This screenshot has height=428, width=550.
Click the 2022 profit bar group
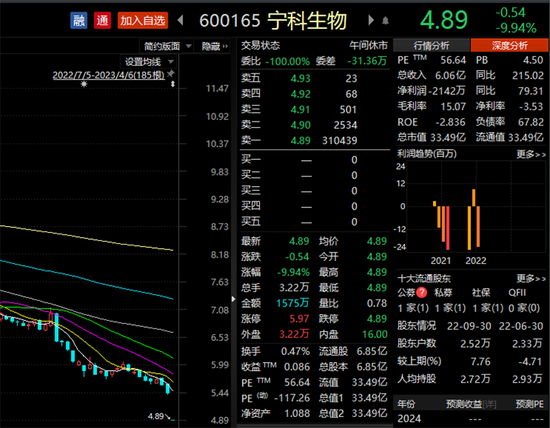(x=474, y=219)
